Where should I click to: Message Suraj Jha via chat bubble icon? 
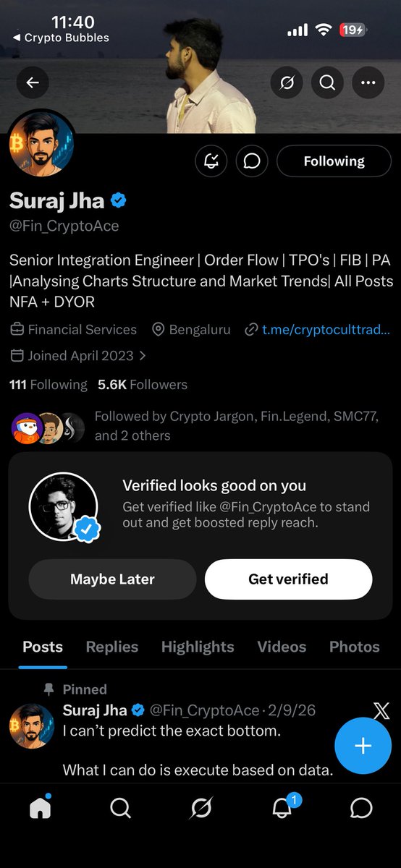tap(252, 161)
